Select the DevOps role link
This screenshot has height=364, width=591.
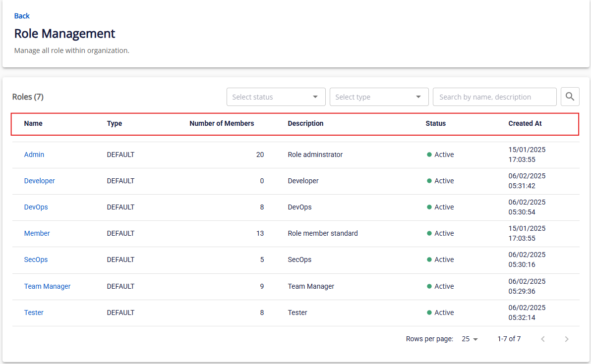tap(36, 207)
